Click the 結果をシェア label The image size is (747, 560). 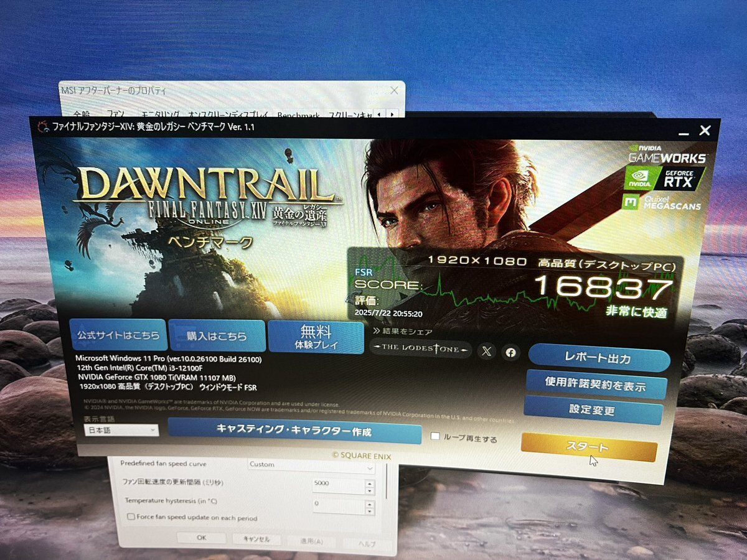tap(407, 332)
